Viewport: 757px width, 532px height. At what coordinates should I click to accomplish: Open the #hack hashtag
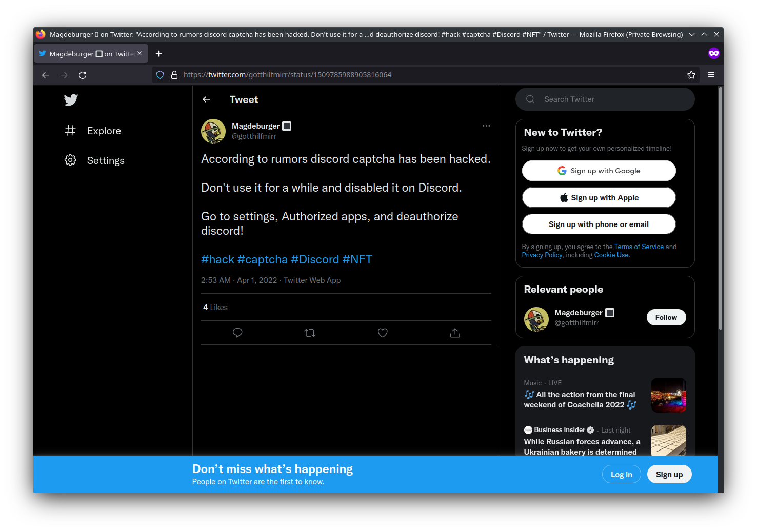(217, 259)
